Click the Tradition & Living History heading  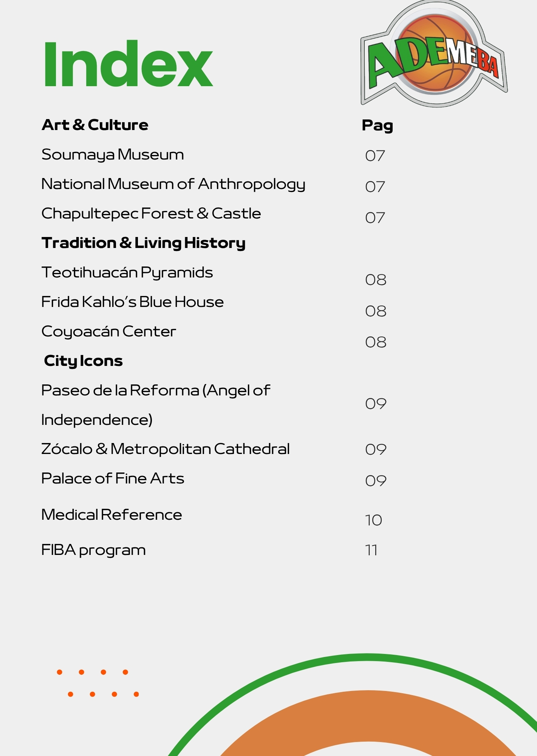point(144,243)
